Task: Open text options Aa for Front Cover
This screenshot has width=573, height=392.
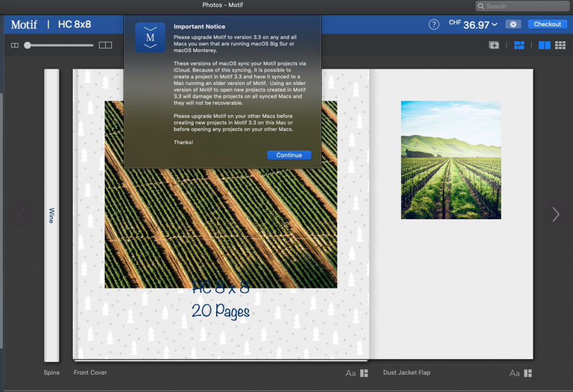Action: tap(350, 373)
